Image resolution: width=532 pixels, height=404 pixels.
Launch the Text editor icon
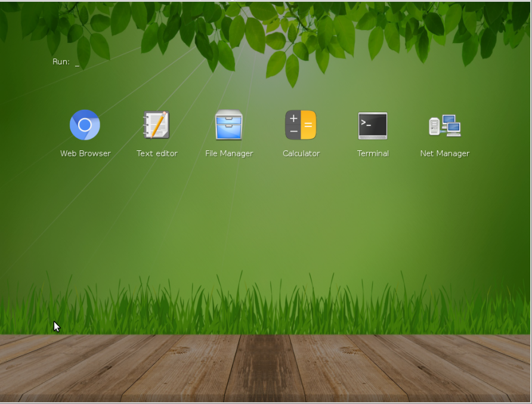click(156, 125)
